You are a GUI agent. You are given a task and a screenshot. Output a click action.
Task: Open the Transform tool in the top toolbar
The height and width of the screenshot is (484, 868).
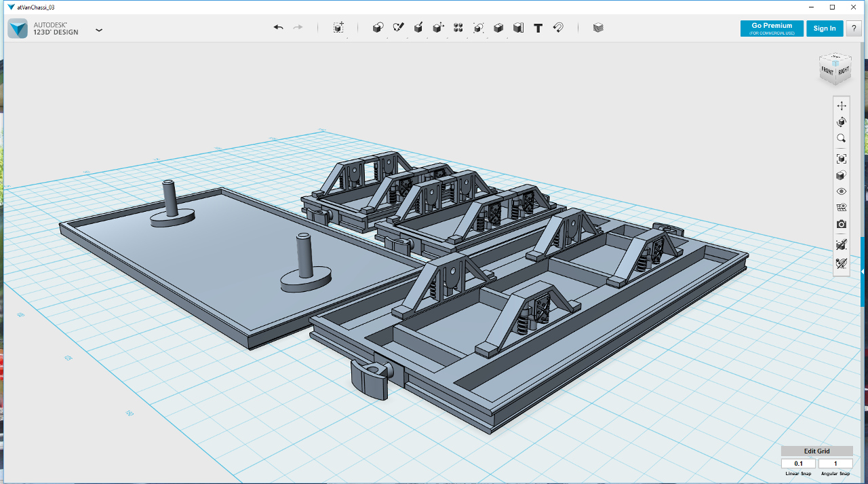[x=338, y=28]
